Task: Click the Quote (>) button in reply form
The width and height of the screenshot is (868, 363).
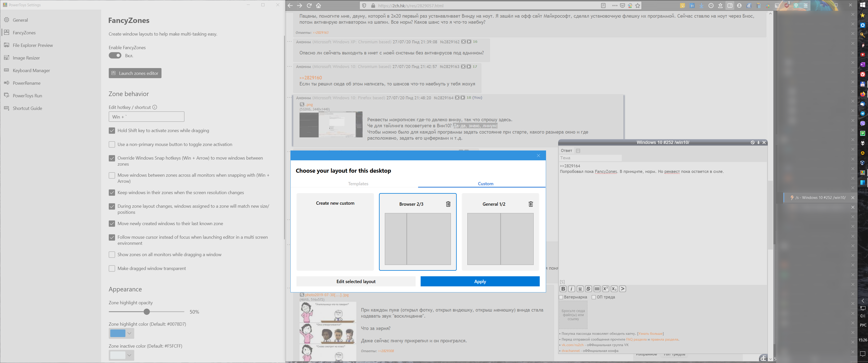Action: (x=622, y=289)
